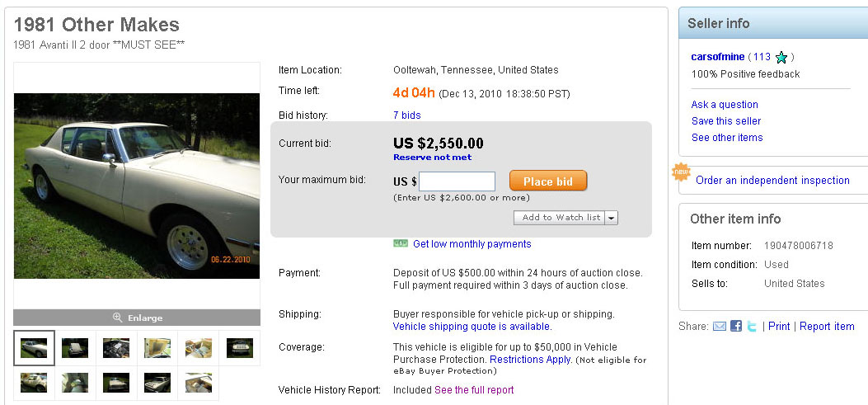
Task: Place bid on the Avanti
Action: click(x=548, y=181)
